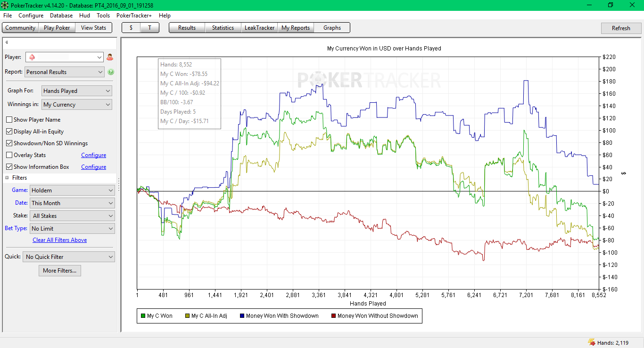Click the PokerTracker app icon in title bar

point(5,5)
